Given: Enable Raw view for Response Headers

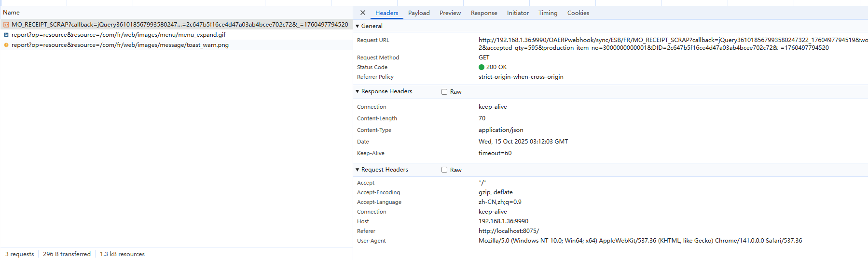Looking at the screenshot, I should tap(444, 92).
